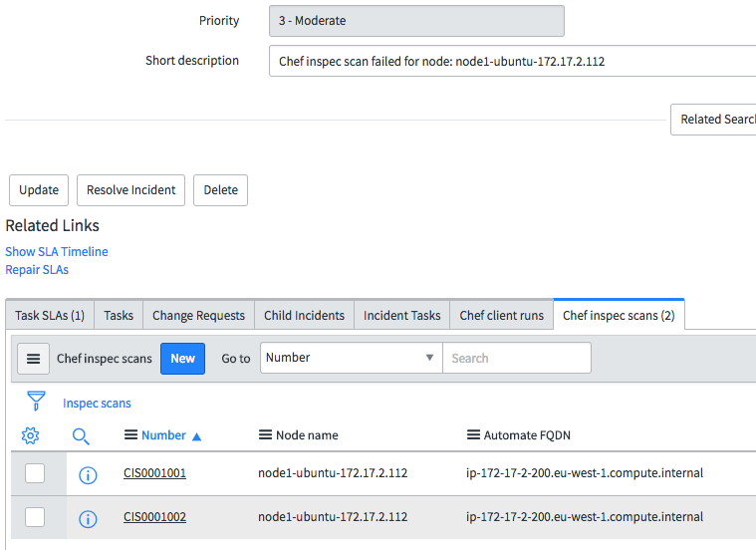Select the checkbox for CIS0001002
Screen dimensions: 756x550
point(35,517)
